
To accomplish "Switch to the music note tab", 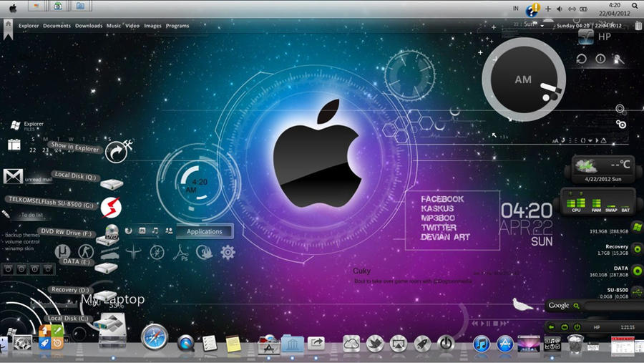I will (155, 231).
